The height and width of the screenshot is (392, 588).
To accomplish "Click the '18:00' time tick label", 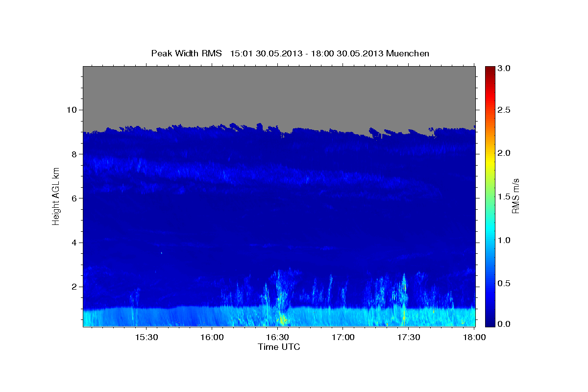I will click(474, 338).
